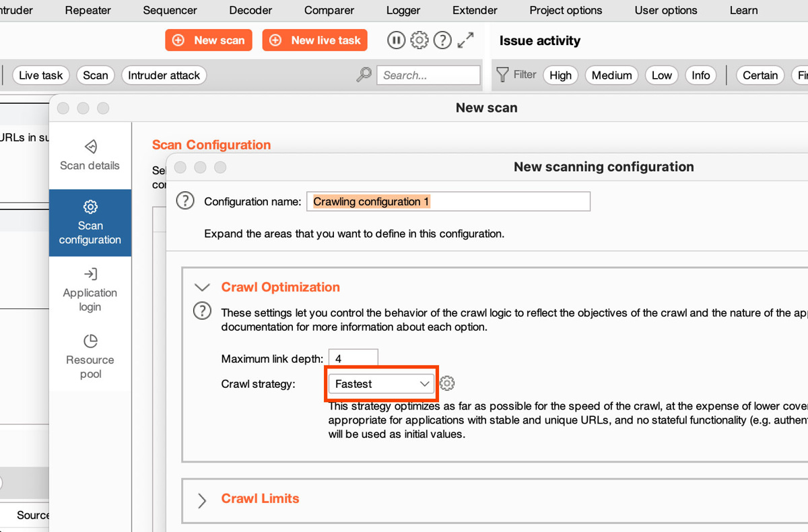Click the magnifier icon beside Search field
This screenshot has height=532, width=808.
click(364, 75)
